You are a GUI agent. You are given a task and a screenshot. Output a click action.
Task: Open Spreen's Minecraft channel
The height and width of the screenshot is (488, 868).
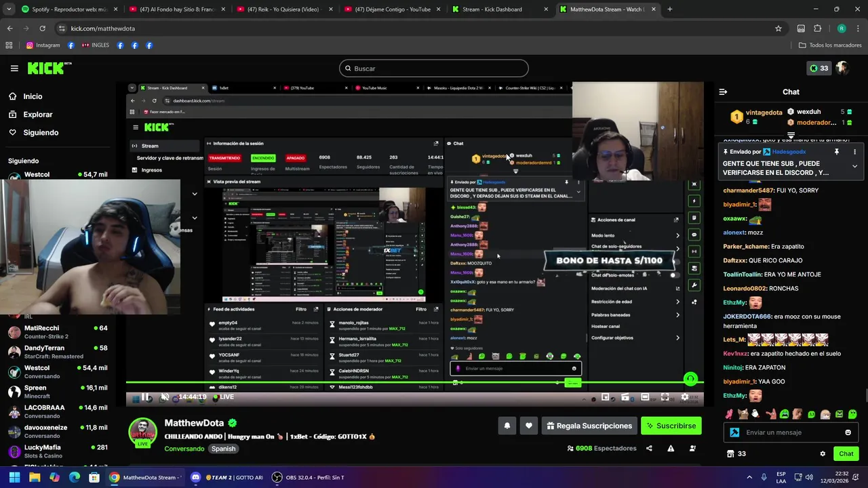click(x=58, y=392)
